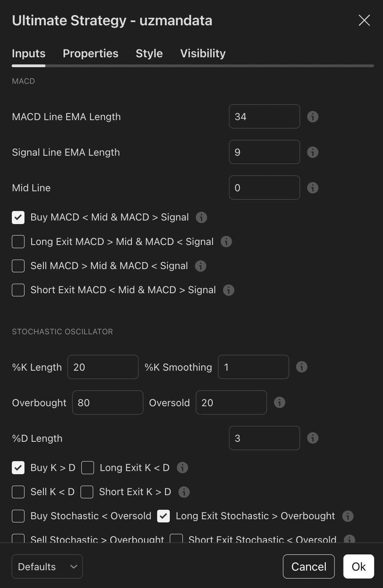Click info icon beside Oversold field
383x588 pixels.
pyautogui.click(x=280, y=403)
